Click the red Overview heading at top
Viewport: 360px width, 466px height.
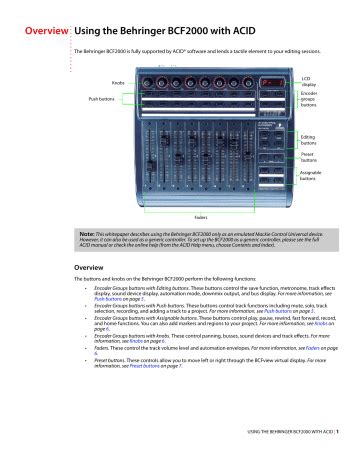click(x=47, y=31)
